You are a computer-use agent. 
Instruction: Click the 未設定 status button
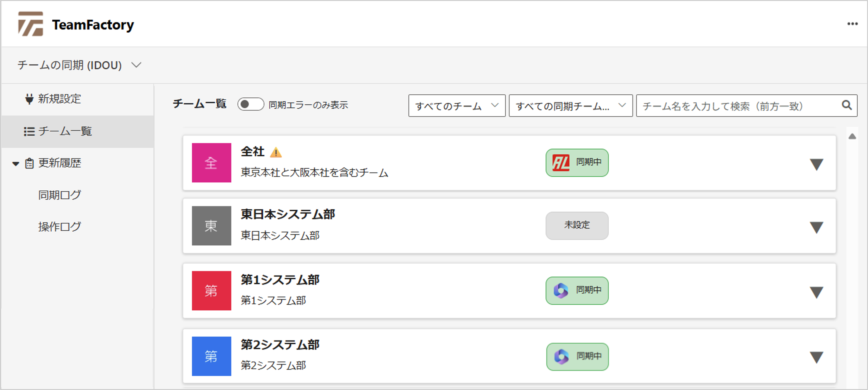point(577,225)
